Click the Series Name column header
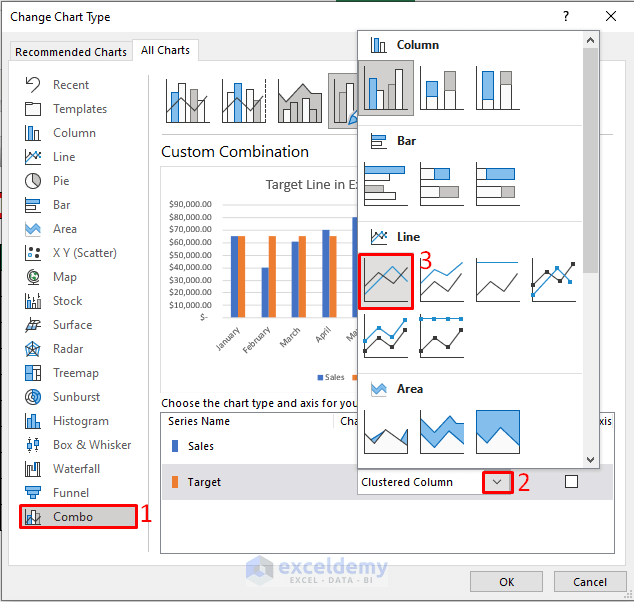634x602 pixels. click(x=199, y=421)
